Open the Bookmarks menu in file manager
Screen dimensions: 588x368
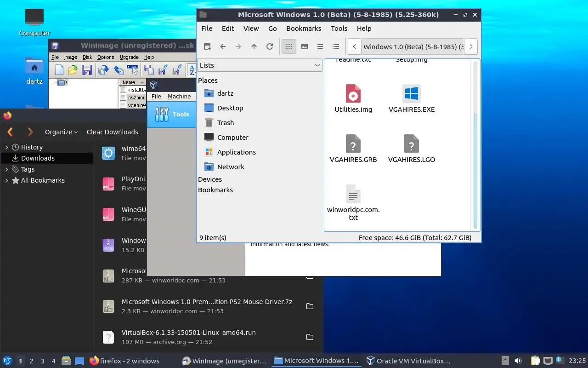click(304, 29)
